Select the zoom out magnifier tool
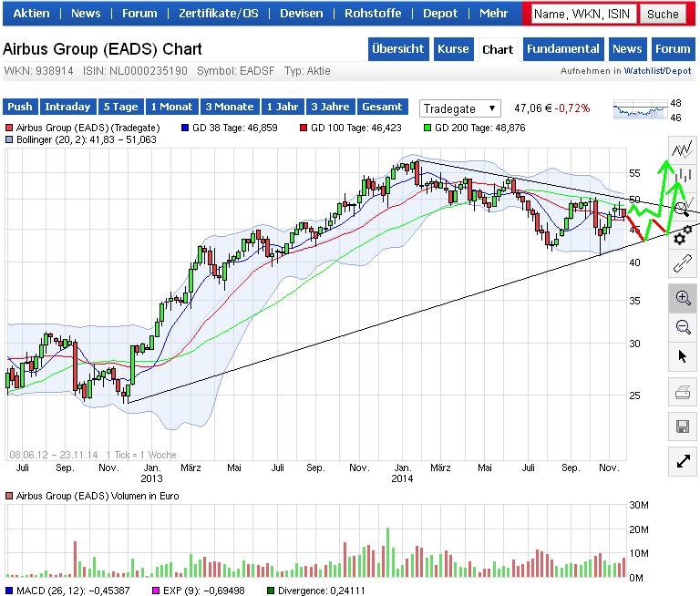This screenshot has height=596, width=700. (683, 327)
